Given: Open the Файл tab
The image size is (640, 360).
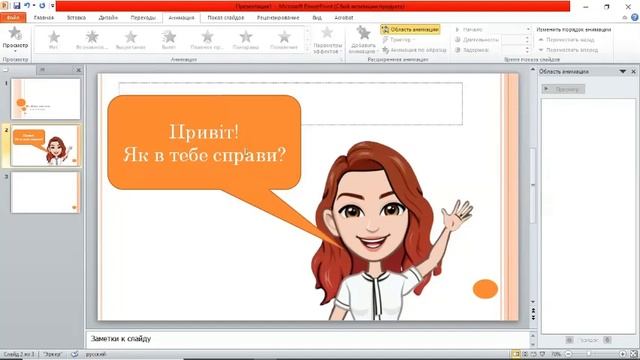Looking at the screenshot, I should click(x=13, y=18).
